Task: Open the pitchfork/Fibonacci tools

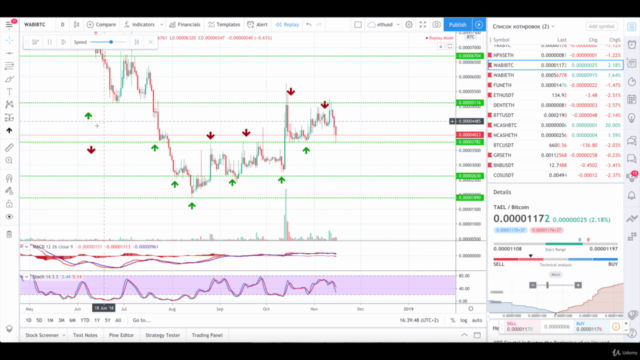Action: tap(9, 66)
